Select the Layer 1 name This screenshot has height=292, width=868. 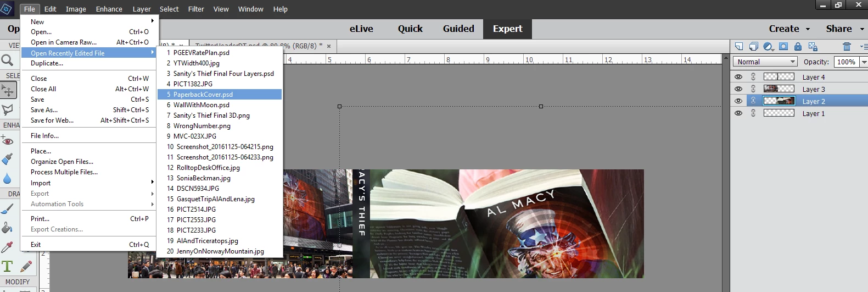click(814, 114)
